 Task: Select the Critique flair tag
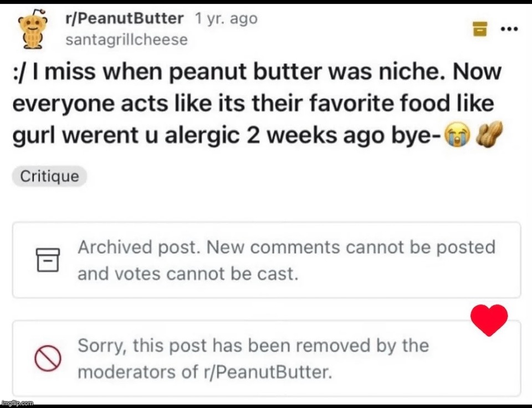[49, 177]
